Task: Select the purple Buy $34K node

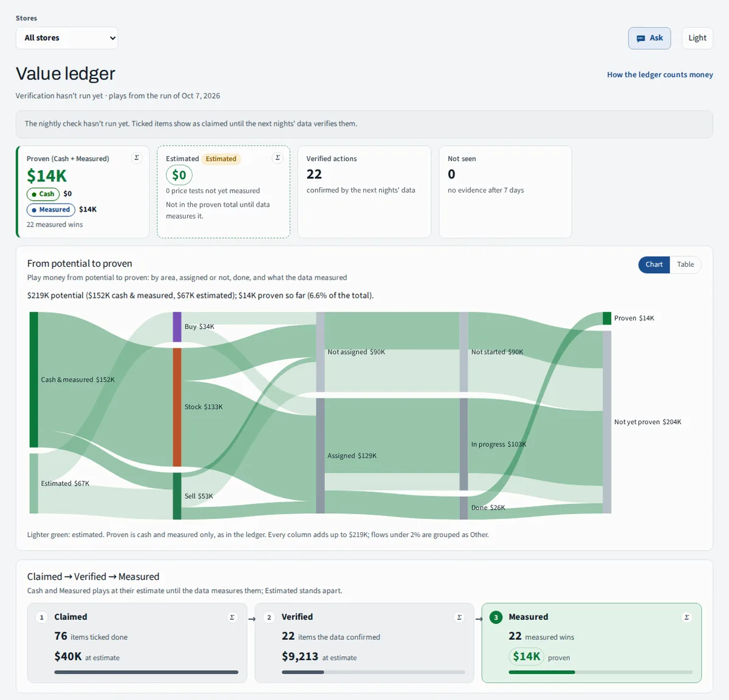Action: (177, 327)
